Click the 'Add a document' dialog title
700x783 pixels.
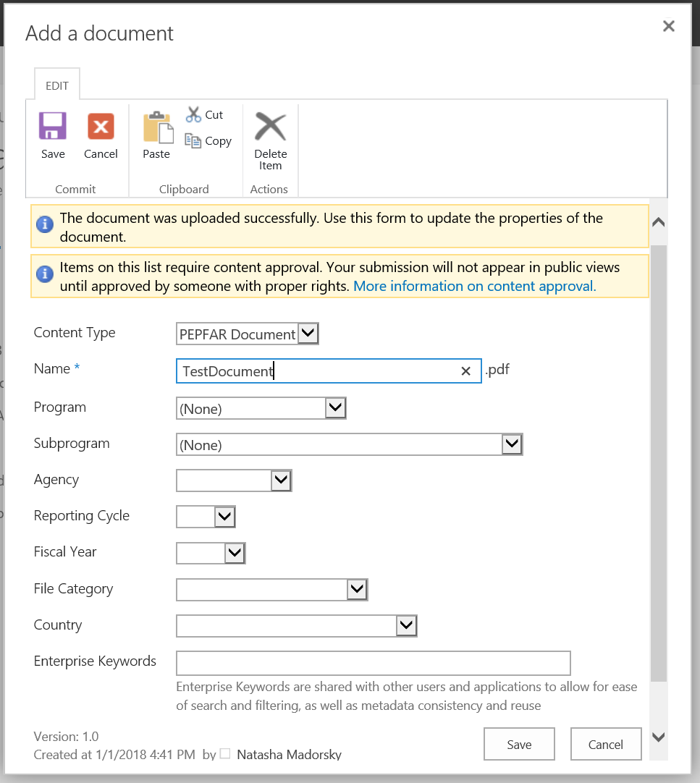[x=99, y=33]
